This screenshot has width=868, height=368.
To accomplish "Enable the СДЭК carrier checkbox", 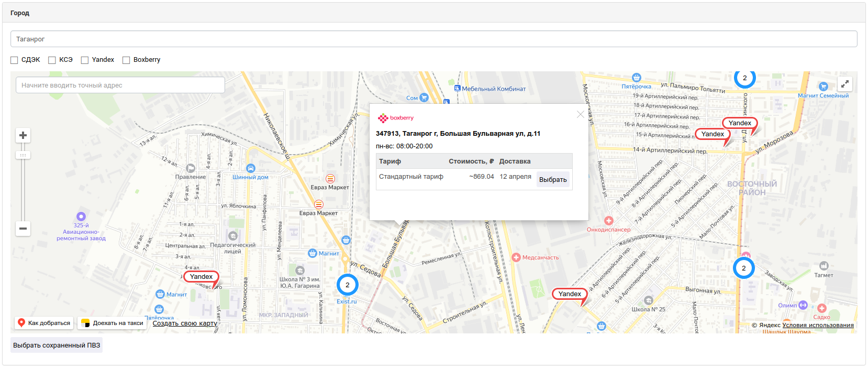I will [x=14, y=60].
